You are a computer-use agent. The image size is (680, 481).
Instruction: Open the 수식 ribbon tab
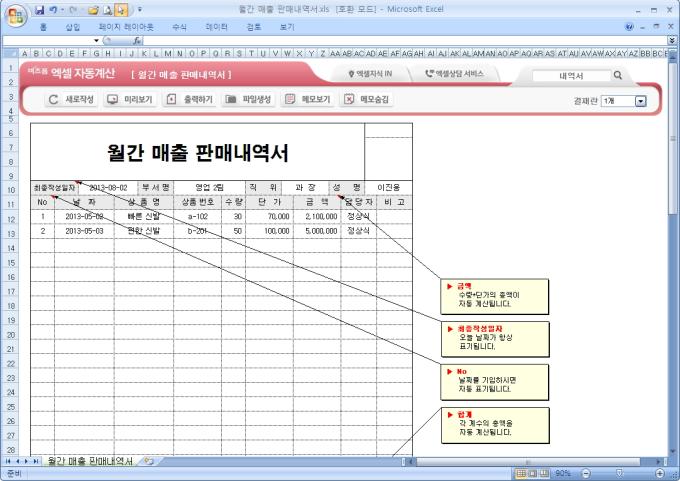point(179,27)
